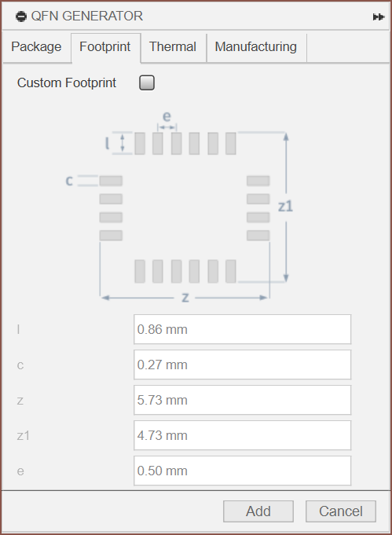The image size is (392, 535).
Task: Click the c field with 0.27 mm
Action: (242, 365)
